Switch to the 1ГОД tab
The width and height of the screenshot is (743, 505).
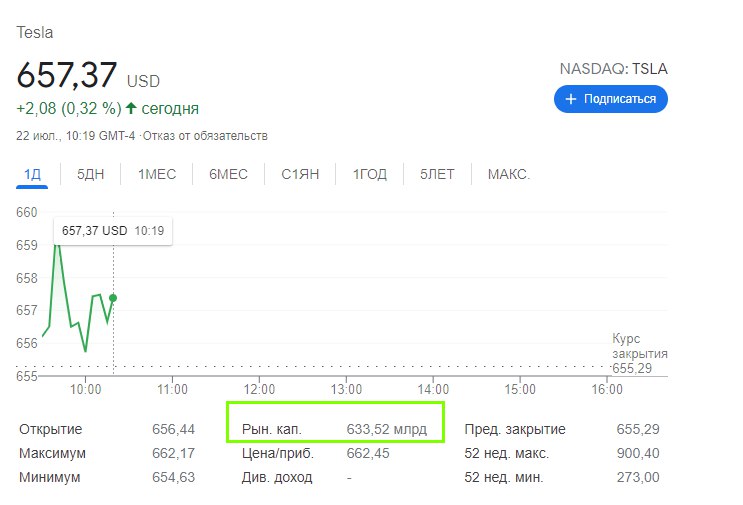click(370, 174)
